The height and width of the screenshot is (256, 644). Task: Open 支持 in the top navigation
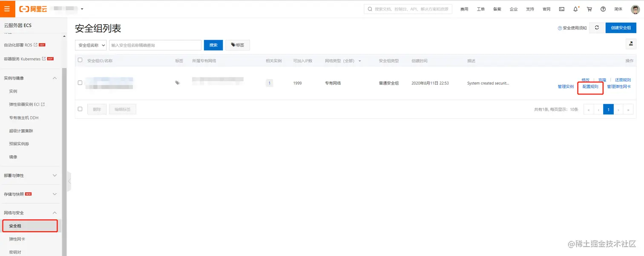tap(530, 9)
